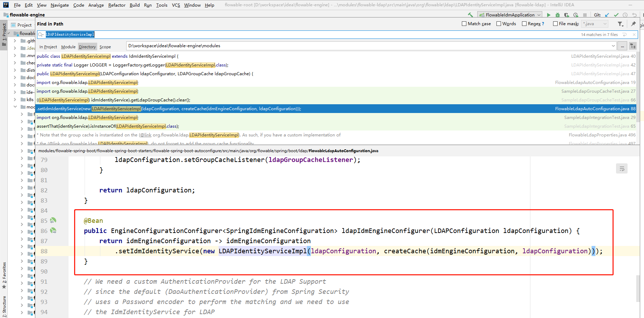
Task: Click the Spring bean gutter icon on line 86
Action: tap(53, 231)
